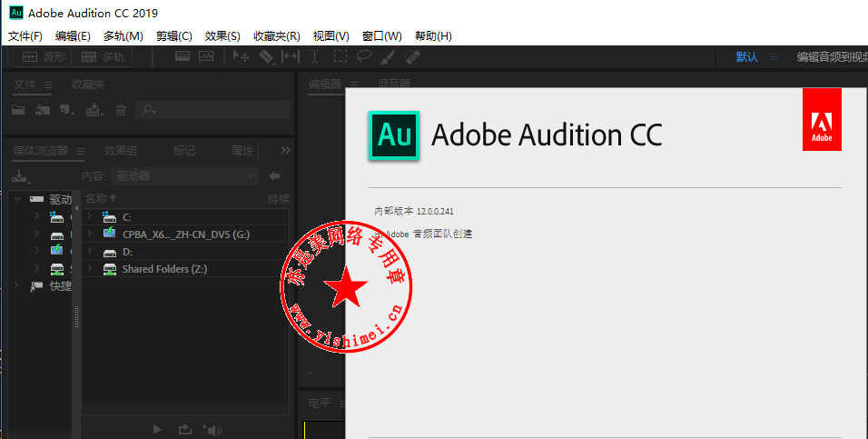Click the back arrow in media browser
The image size is (868, 439).
pos(274,176)
